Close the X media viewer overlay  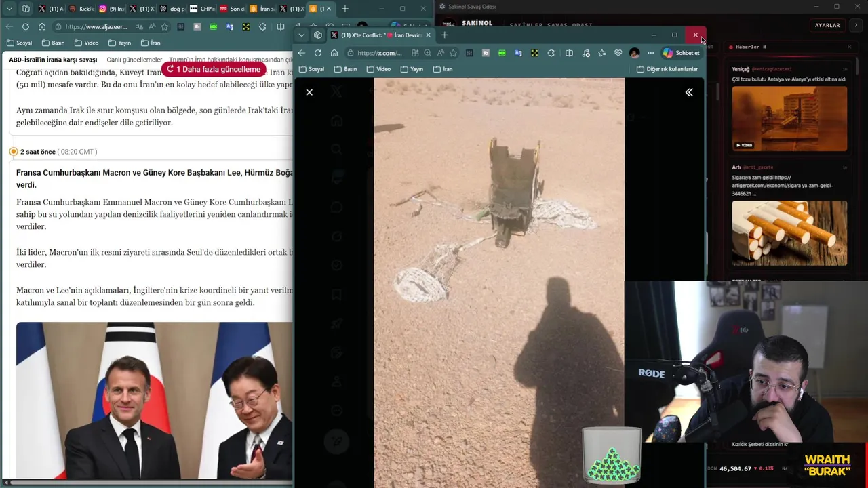point(309,92)
